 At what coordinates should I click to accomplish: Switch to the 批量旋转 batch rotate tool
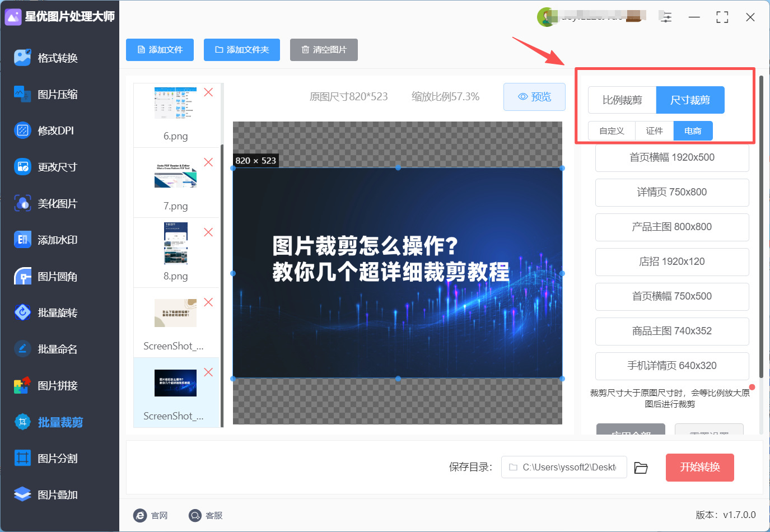point(46,312)
